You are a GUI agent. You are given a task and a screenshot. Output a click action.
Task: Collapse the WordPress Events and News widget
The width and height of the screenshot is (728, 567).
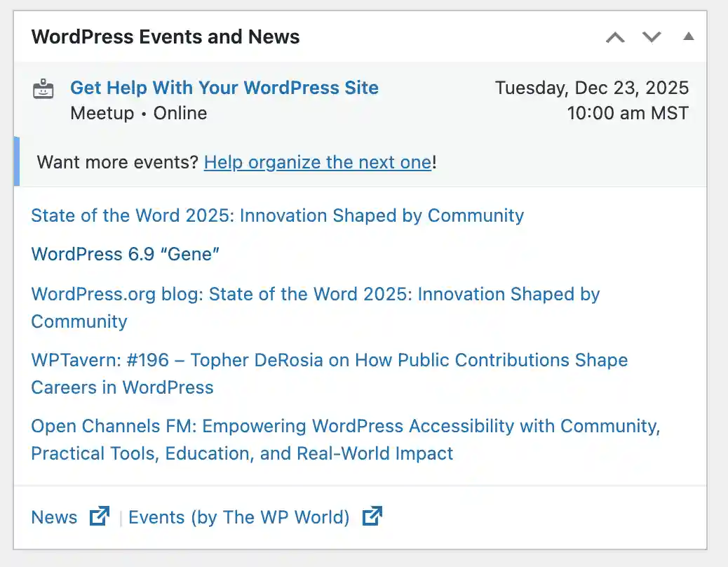click(x=688, y=37)
